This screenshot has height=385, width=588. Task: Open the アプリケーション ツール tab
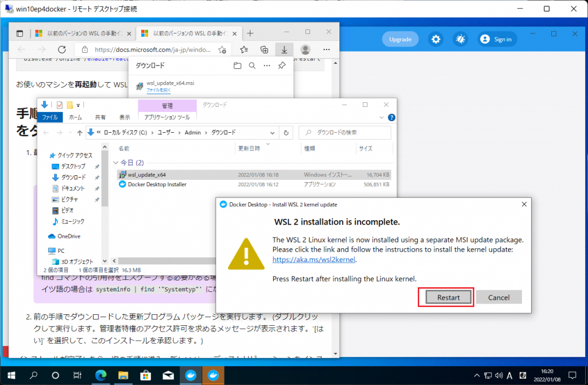[167, 117]
